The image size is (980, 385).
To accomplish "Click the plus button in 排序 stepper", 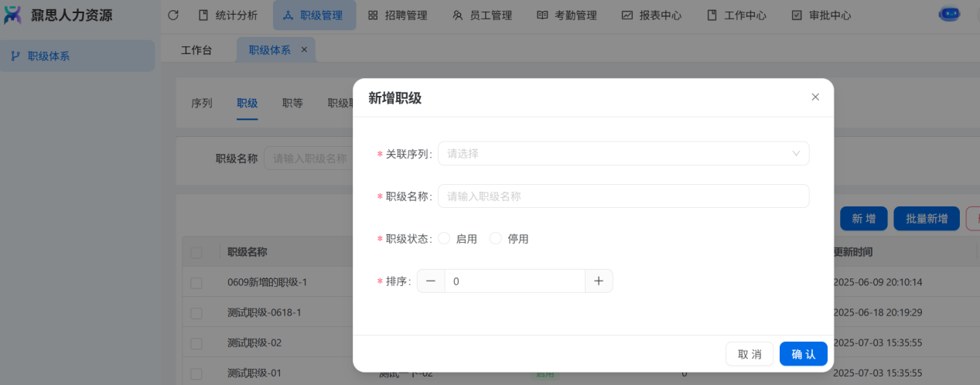I will click(x=599, y=281).
